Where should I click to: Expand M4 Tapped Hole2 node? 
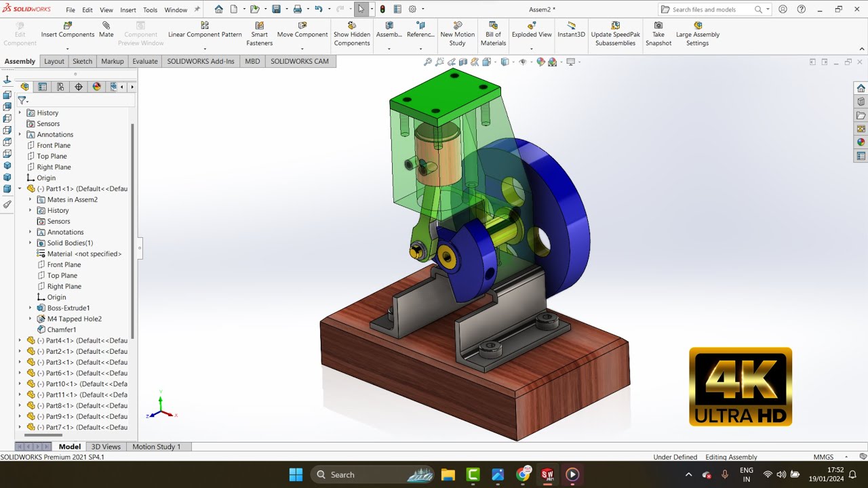coord(30,319)
